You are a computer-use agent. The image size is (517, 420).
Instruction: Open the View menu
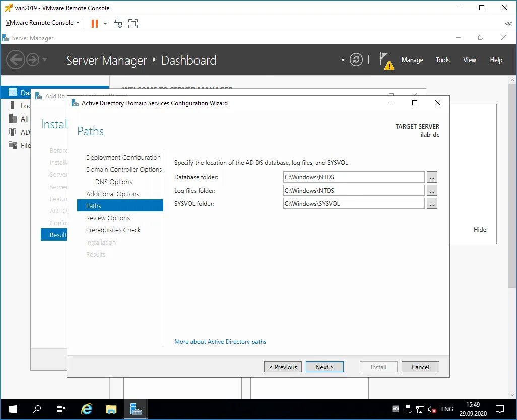point(469,59)
